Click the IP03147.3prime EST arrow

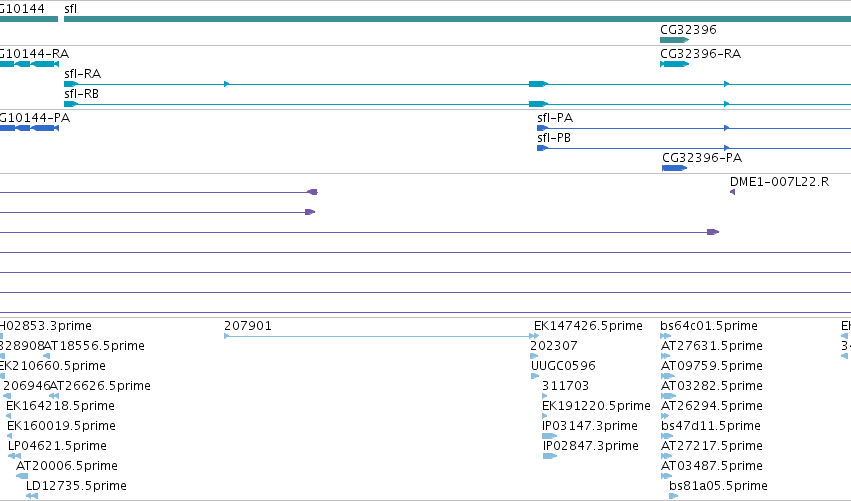click(550, 436)
